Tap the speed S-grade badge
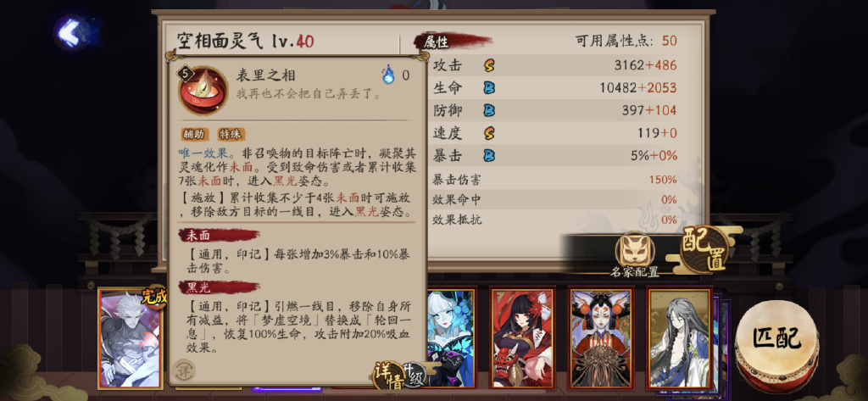The width and height of the screenshot is (868, 401). click(489, 133)
